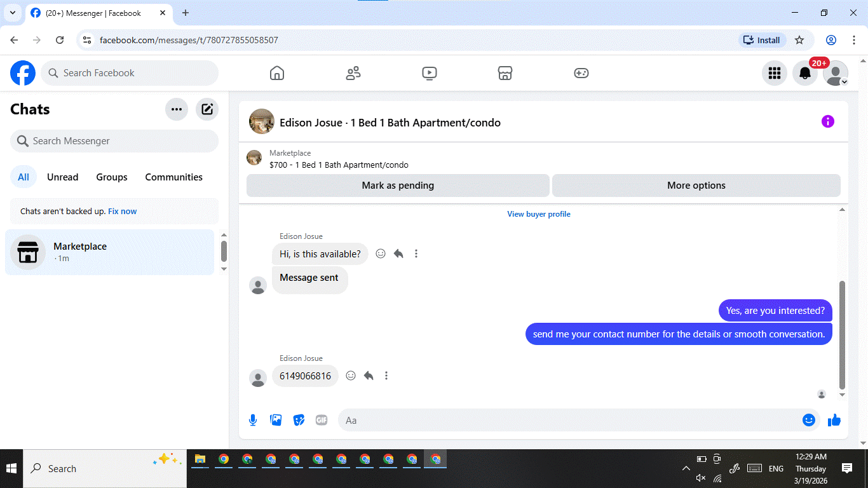This screenshot has width=868, height=488.
Task: Open the Marketplace storefront icon in navigation
Action: pos(505,73)
